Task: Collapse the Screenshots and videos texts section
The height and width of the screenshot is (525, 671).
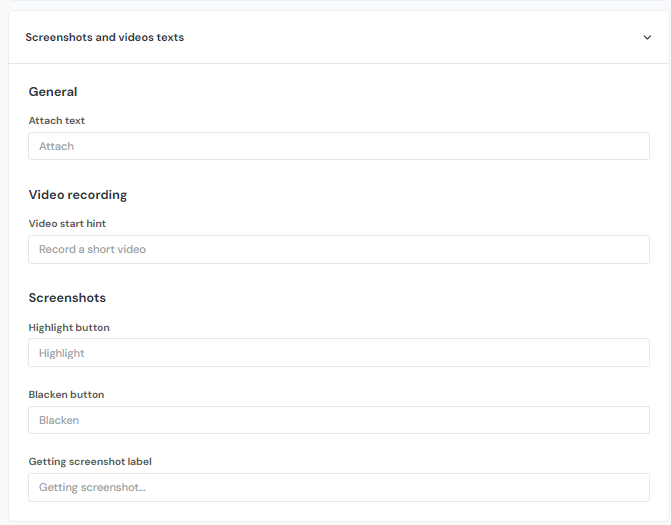Action: coord(647,38)
